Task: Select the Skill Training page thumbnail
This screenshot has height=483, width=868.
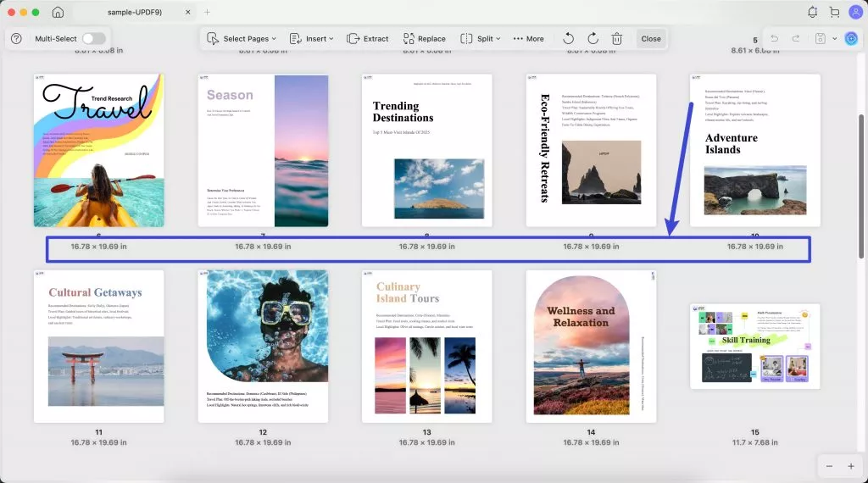Action: (755, 347)
